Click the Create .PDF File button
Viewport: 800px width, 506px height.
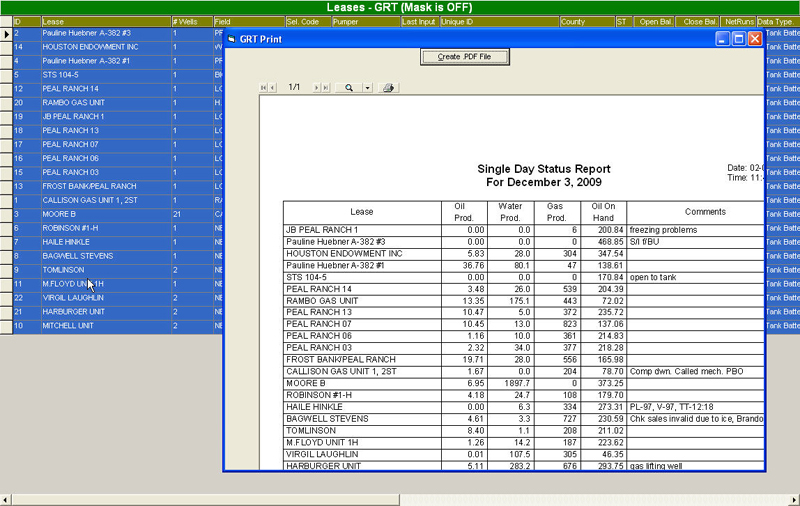pyautogui.click(x=464, y=57)
